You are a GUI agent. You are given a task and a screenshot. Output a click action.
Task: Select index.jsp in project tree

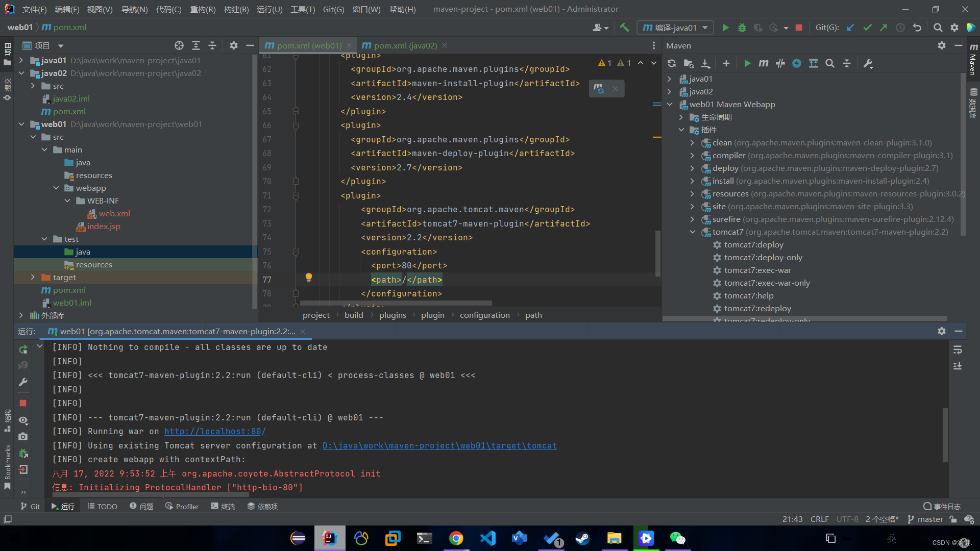104,227
